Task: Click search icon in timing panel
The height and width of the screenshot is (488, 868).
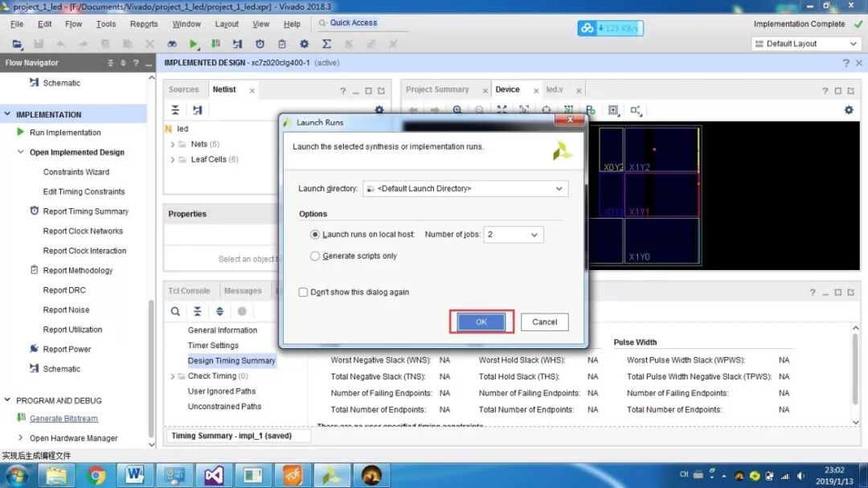Action: (175, 311)
